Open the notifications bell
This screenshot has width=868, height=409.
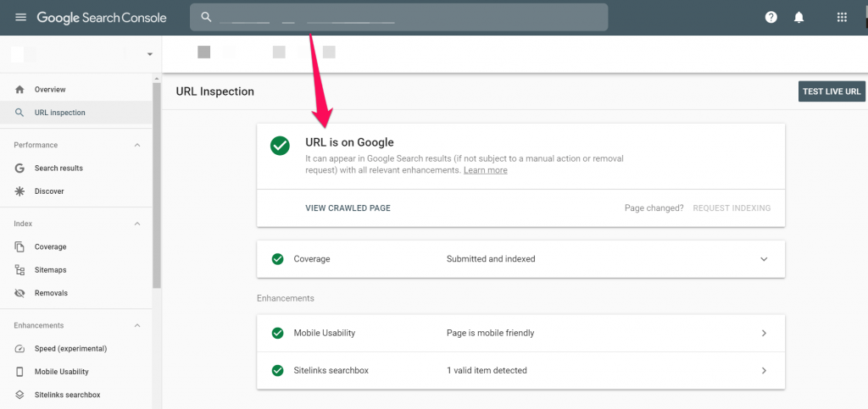[798, 17]
